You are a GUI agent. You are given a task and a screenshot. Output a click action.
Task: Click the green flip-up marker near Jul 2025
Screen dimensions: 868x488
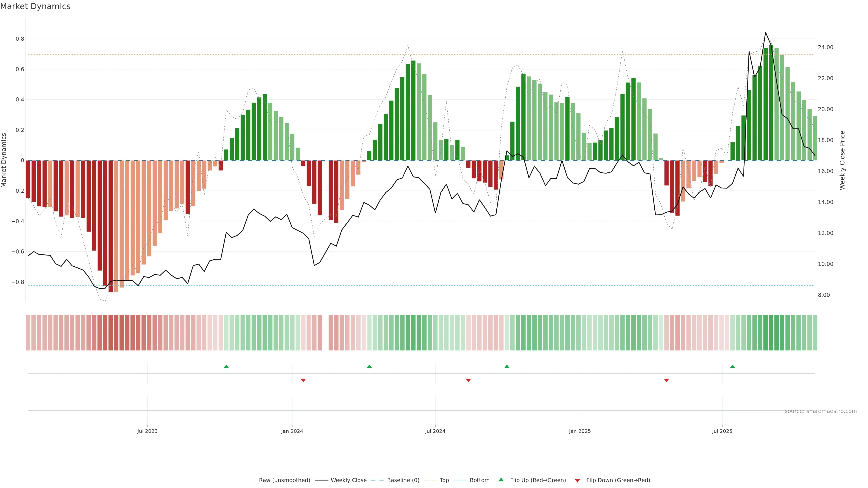click(x=732, y=366)
